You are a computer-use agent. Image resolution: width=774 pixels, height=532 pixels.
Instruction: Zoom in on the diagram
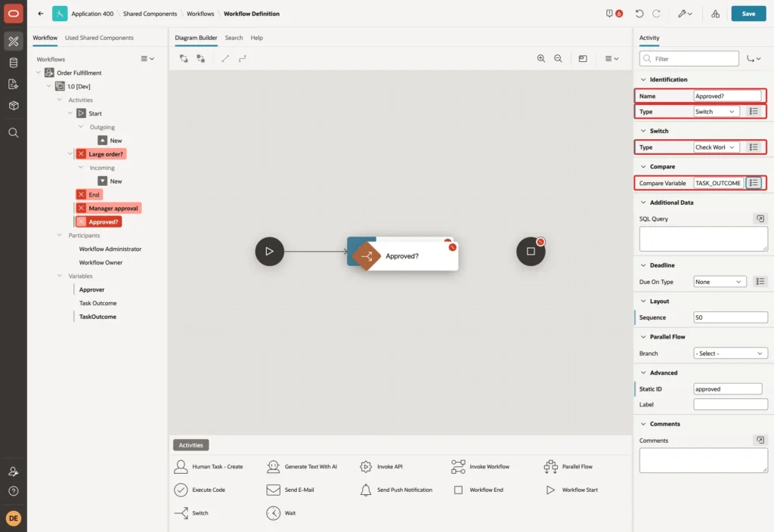click(x=541, y=58)
